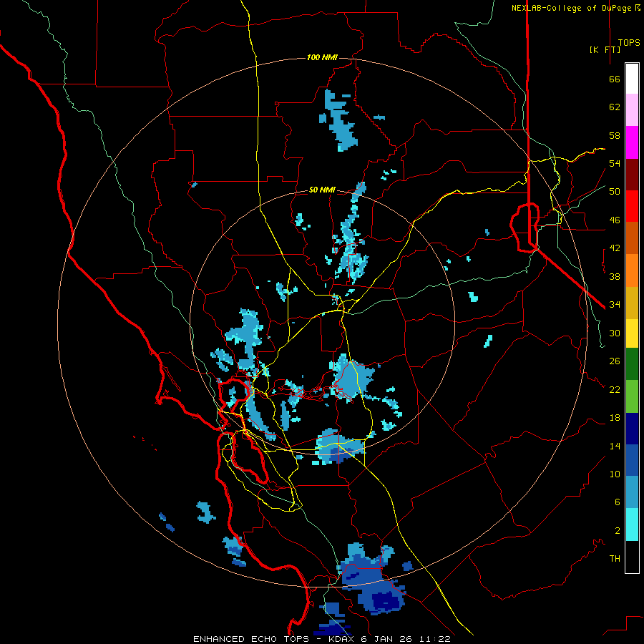Viewport: 644px width, 644px height.
Task: Click the legend value "18"
Action: coord(615,418)
